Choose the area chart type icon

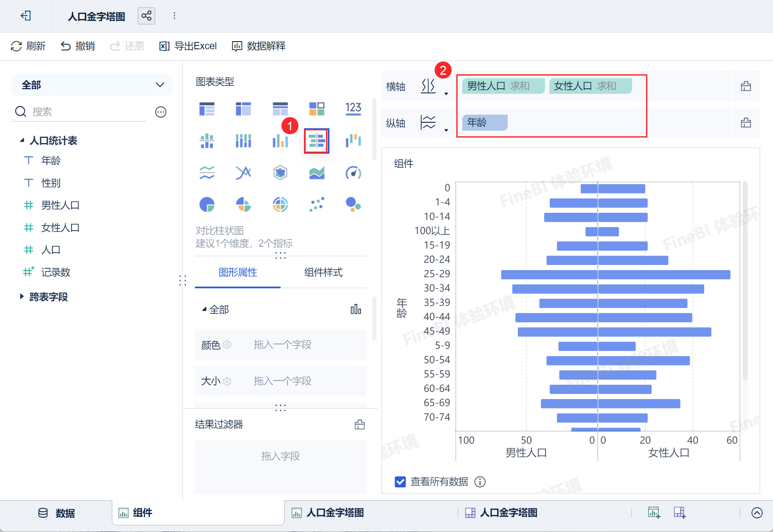pos(317,173)
